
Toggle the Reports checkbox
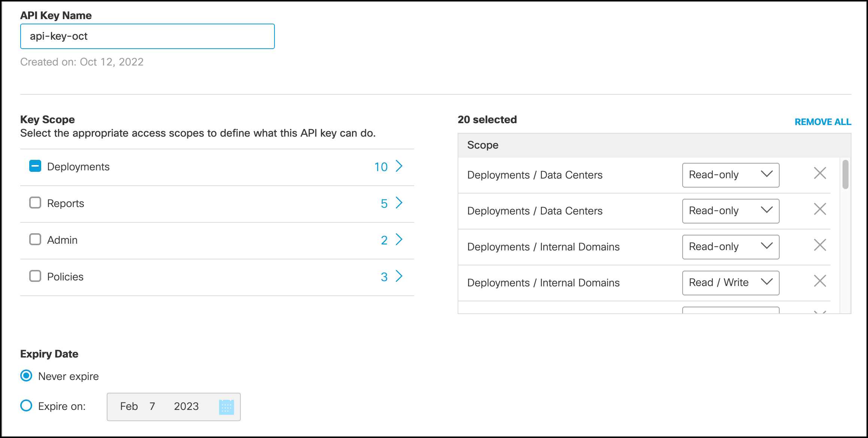coord(34,203)
